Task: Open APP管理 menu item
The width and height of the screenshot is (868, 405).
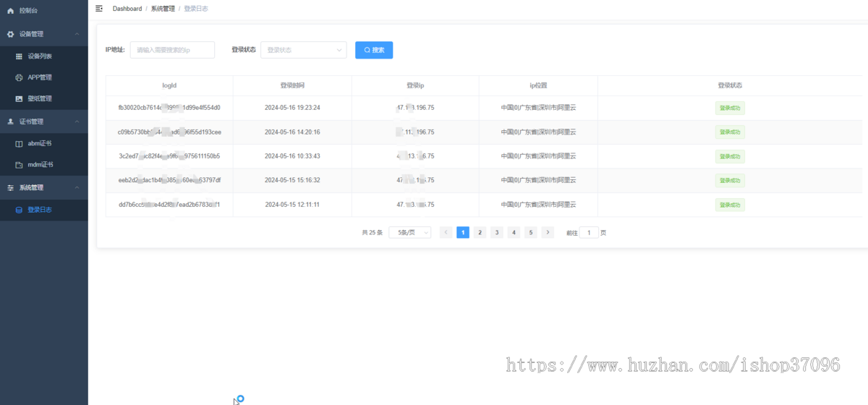Action: pos(44,77)
